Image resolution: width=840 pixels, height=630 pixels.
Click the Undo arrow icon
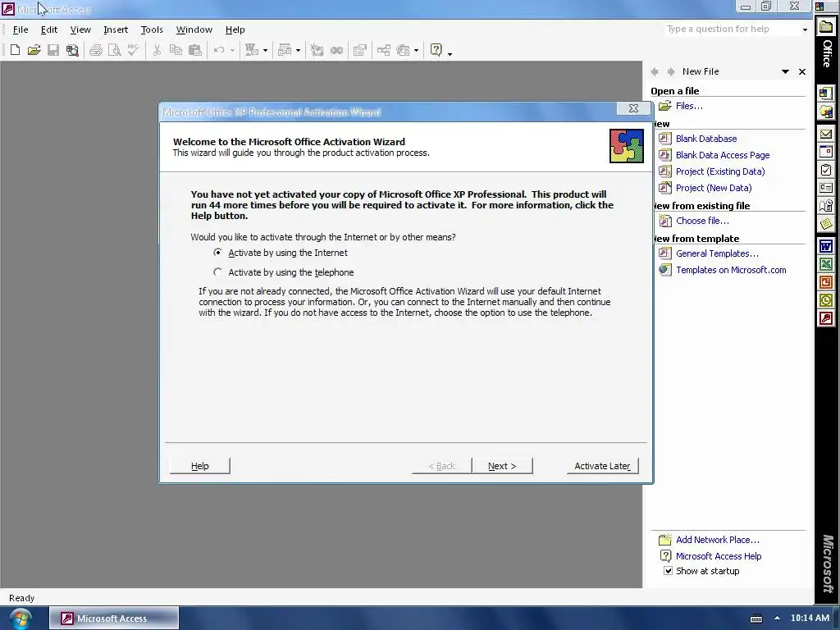click(x=219, y=50)
